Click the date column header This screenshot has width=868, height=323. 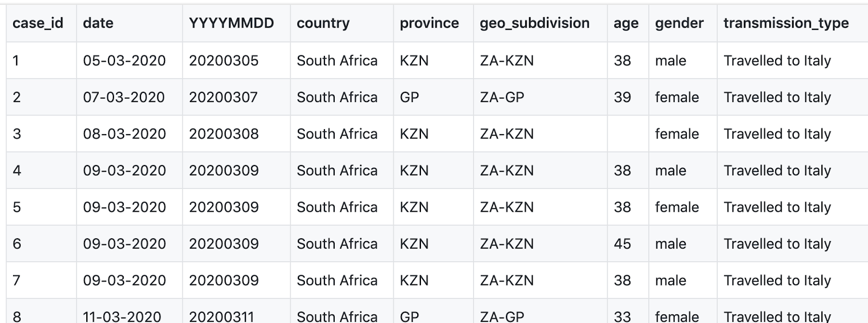98,23
